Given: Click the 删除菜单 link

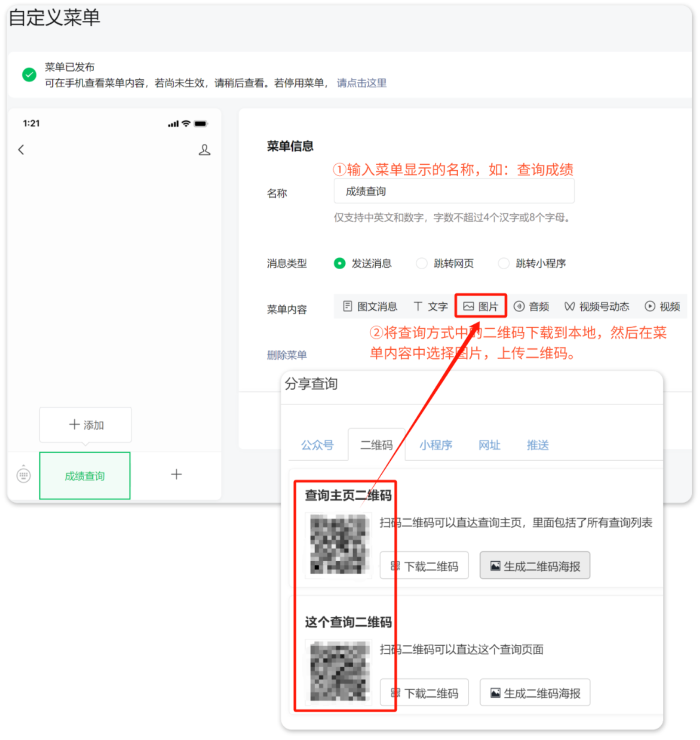Looking at the screenshot, I should (x=287, y=355).
